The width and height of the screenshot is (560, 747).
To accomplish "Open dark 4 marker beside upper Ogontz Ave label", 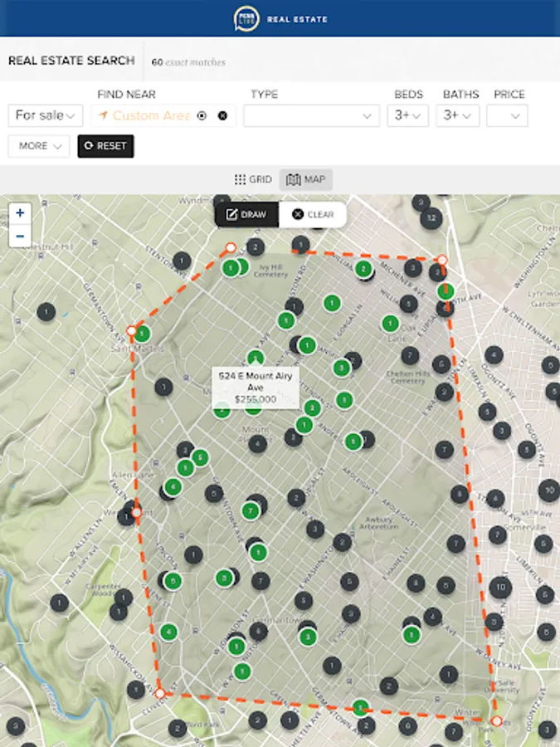I will tap(494, 355).
